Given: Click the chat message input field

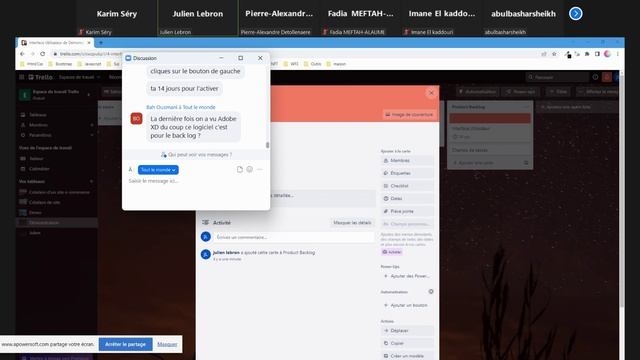Looking at the screenshot, I should 196,181.
